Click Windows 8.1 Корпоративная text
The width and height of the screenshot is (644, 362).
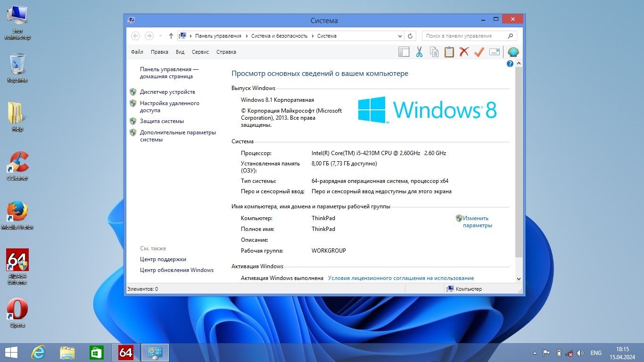tap(277, 100)
